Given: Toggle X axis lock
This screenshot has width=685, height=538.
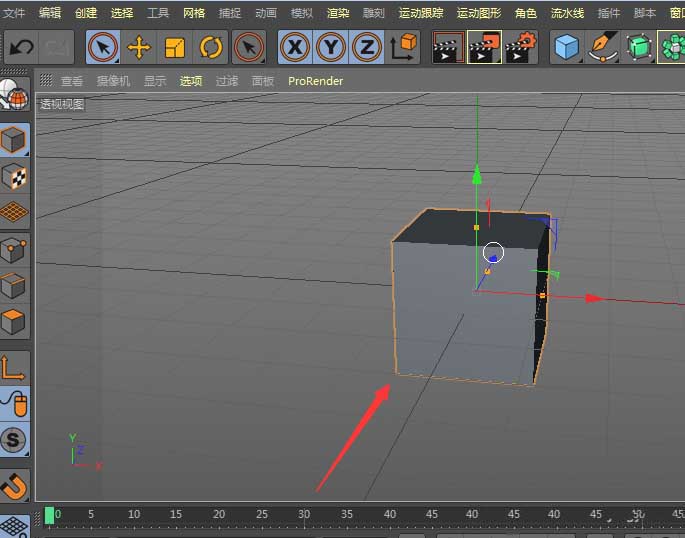Looking at the screenshot, I should pos(295,47).
